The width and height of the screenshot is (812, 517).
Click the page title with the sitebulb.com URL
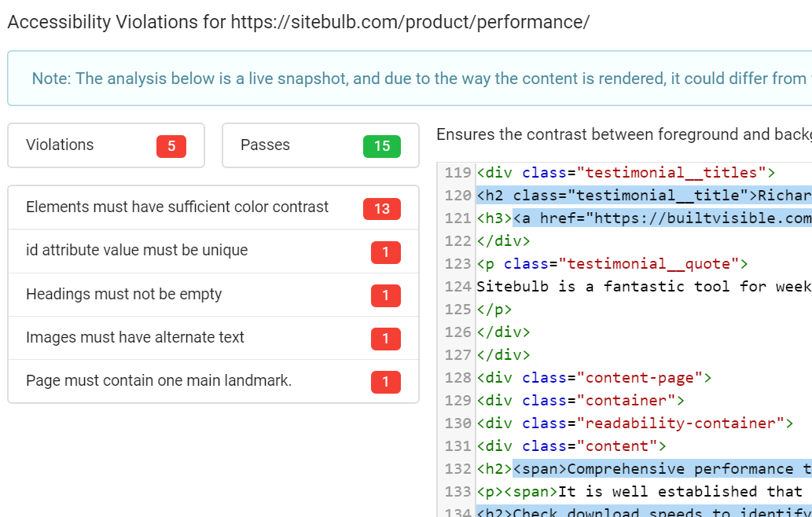click(x=298, y=22)
